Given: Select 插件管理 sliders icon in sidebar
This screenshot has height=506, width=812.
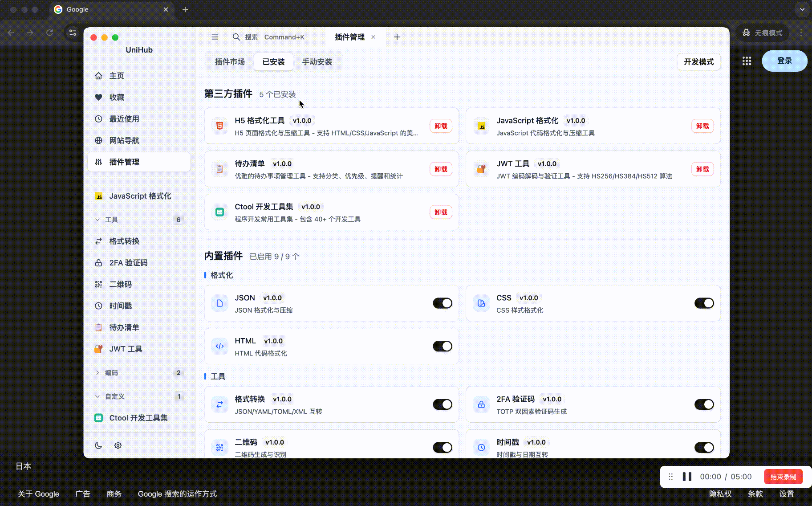Looking at the screenshot, I should 98,162.
